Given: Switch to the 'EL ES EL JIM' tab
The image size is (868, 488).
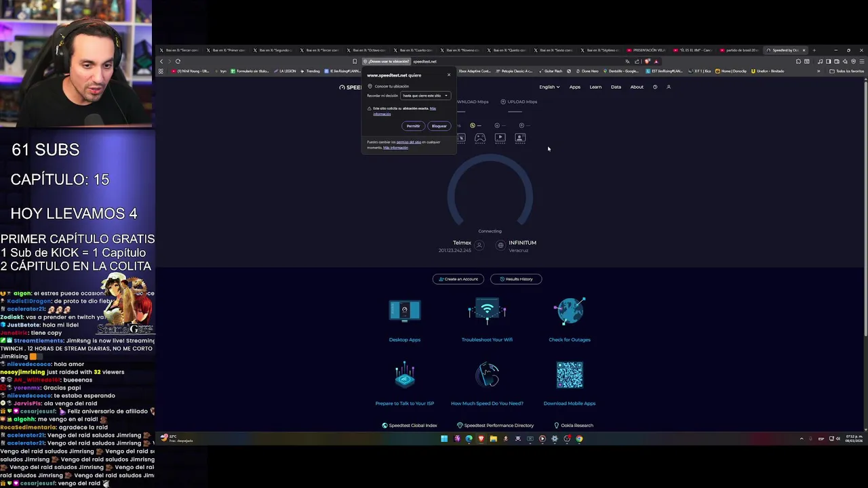Looking at the screenshot, I should 693,50.
